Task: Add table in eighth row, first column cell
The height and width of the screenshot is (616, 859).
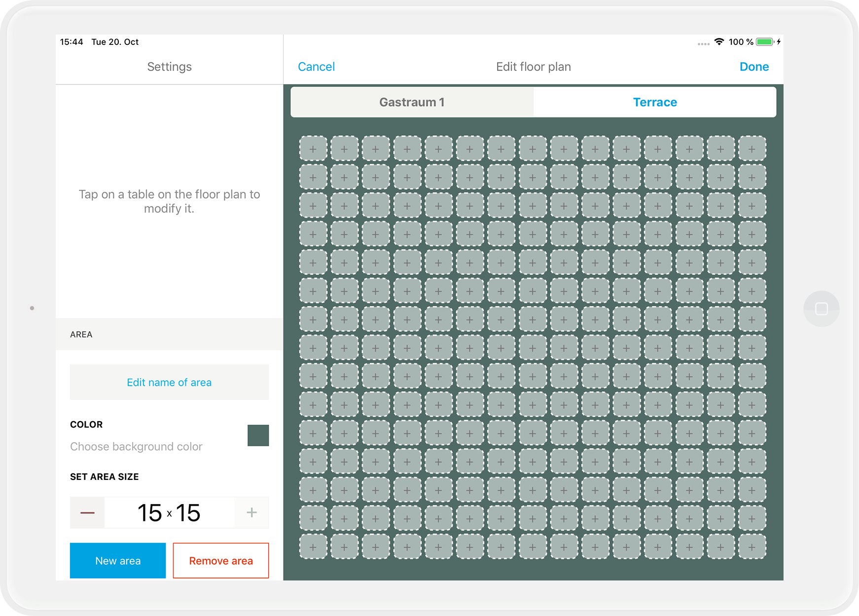Action: tap(313, 348)
